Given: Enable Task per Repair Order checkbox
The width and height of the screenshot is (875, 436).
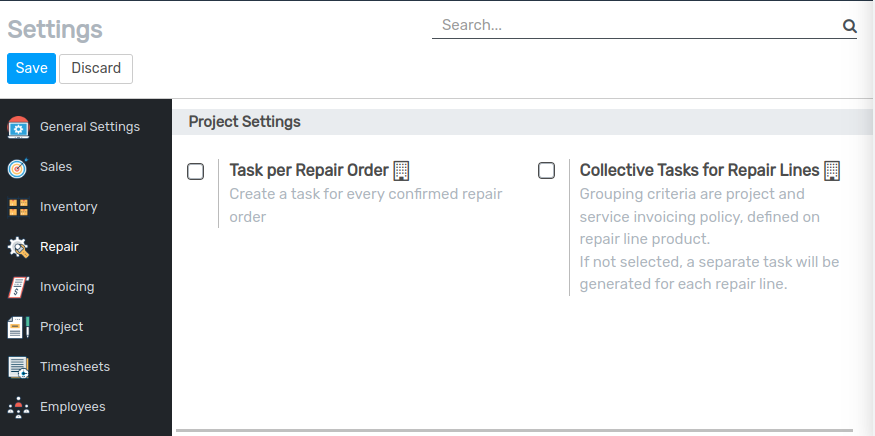Looking at the screenshot, I should coord(195,171).
